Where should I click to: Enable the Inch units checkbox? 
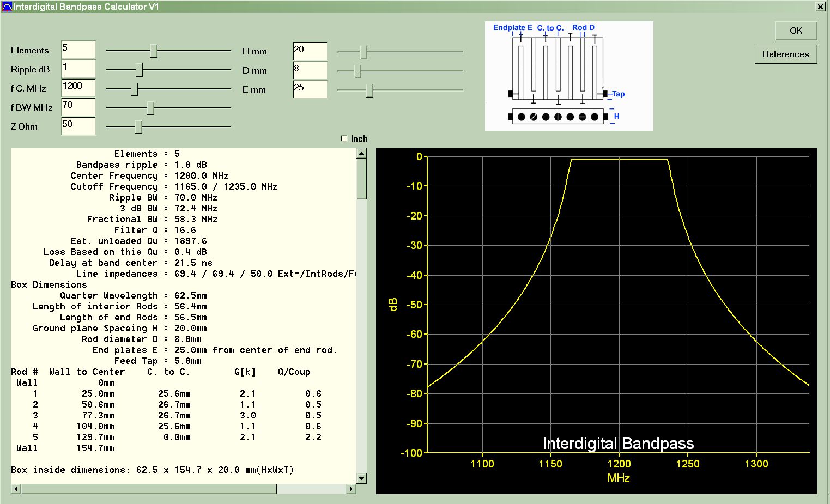pos(344,138)
